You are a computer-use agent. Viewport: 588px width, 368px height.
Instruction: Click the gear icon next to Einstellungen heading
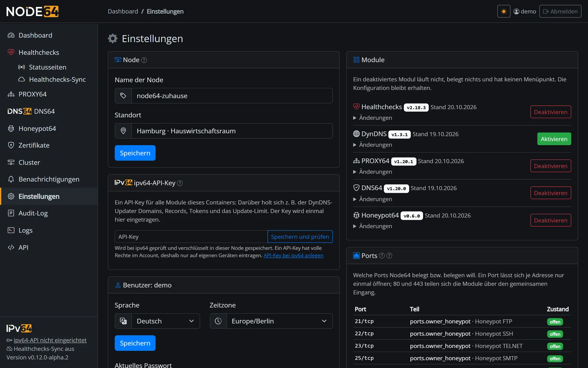tap(113, 39)
